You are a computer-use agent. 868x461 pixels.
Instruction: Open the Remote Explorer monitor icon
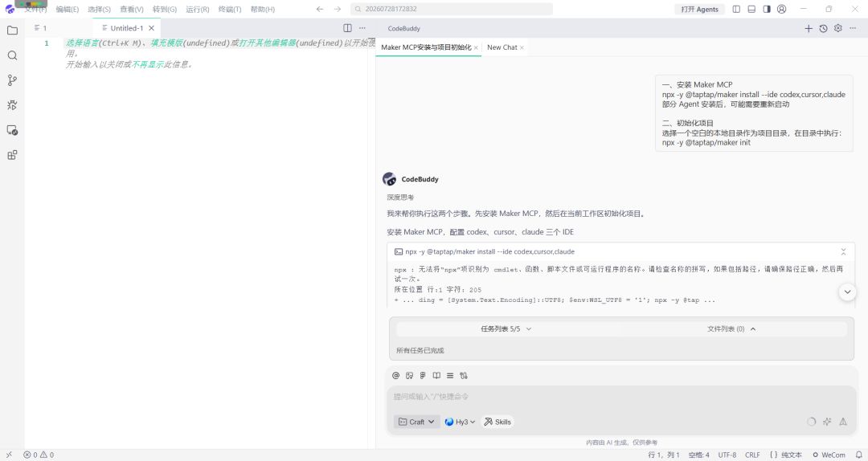click(x=12, y=130)
